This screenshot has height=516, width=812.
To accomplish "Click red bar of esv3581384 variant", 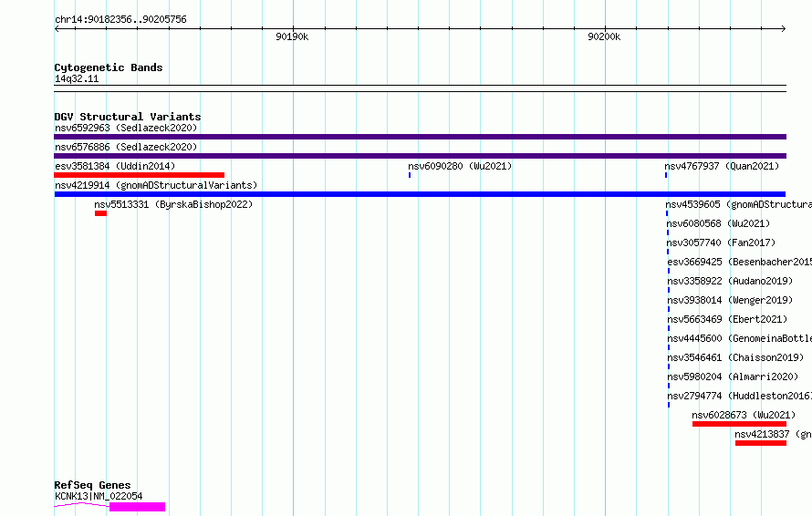I will [x=140, y=175].
